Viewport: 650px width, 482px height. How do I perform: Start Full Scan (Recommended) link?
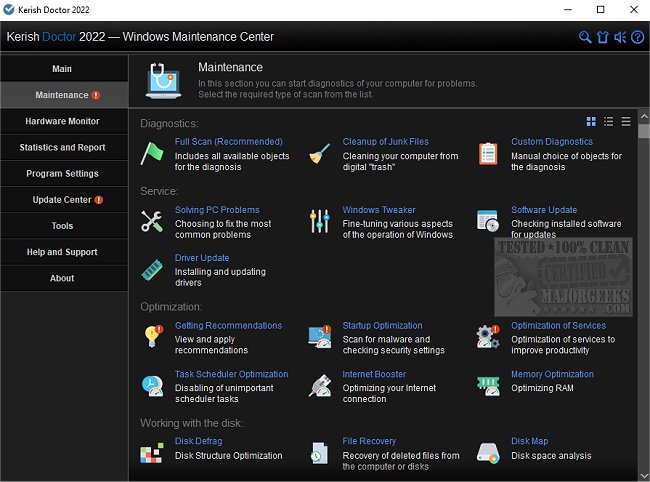pyautogui.click(x=228, y=142)
